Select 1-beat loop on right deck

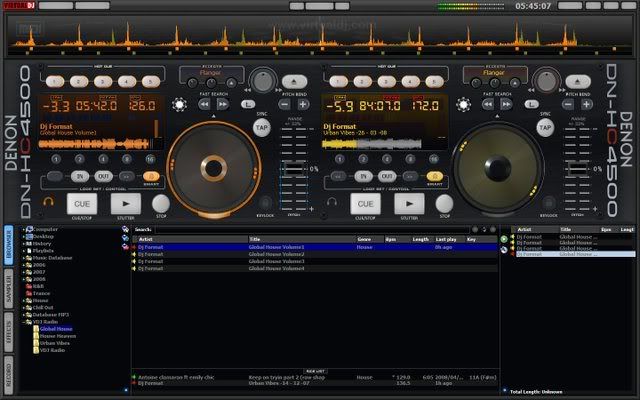[340, 159]
